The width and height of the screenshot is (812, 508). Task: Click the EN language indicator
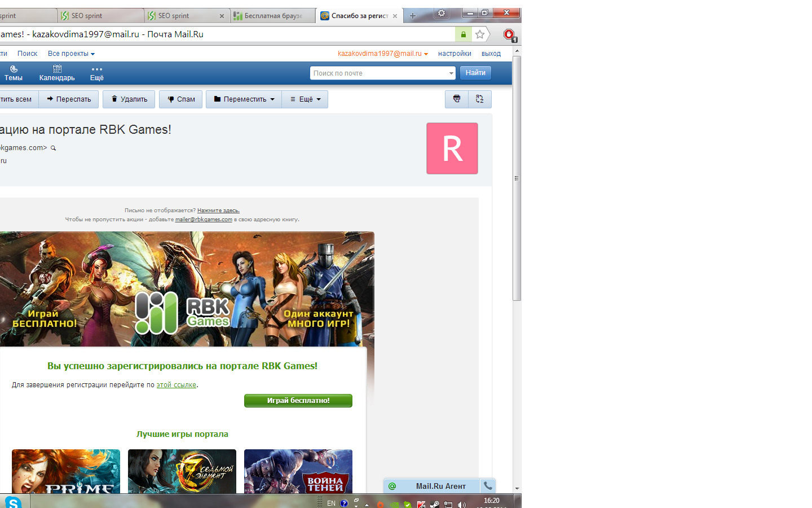click(x=331, y=503)
